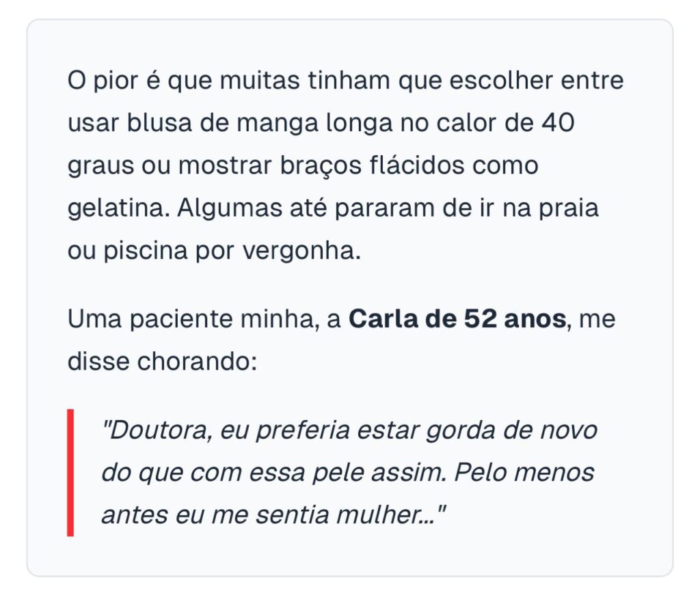Image resolution: width=700 pixels, height=600 pixels.
Task: Click the red vertical quote bar
Action: [x=70, y=472]
